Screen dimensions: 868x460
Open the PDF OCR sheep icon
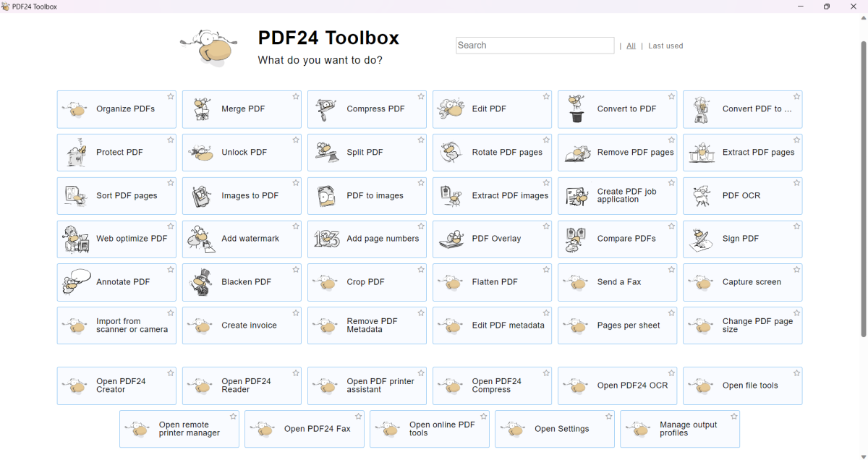pos(701,196)
